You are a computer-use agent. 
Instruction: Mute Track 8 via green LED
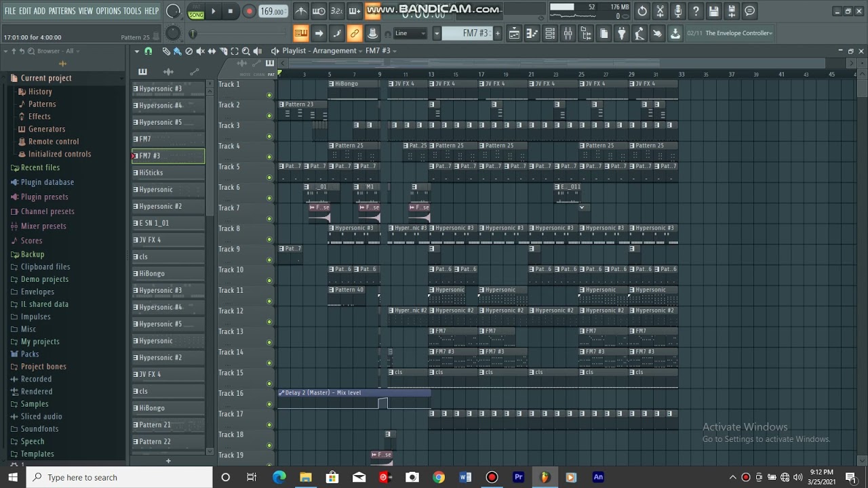[269, 239]
